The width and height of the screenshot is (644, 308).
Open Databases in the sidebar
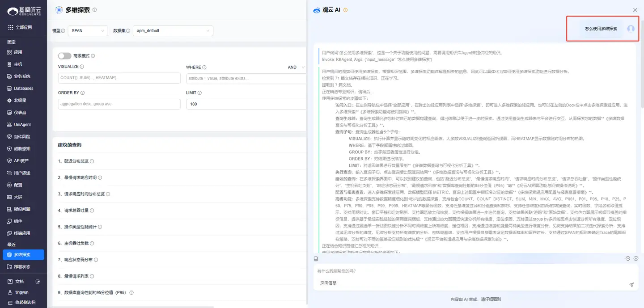click(23, 89)
